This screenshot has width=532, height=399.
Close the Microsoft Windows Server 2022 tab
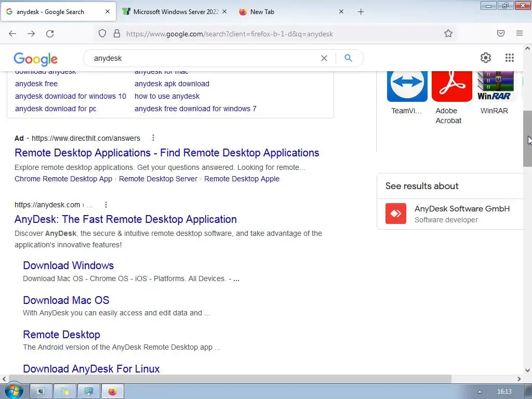click(224, 11)
